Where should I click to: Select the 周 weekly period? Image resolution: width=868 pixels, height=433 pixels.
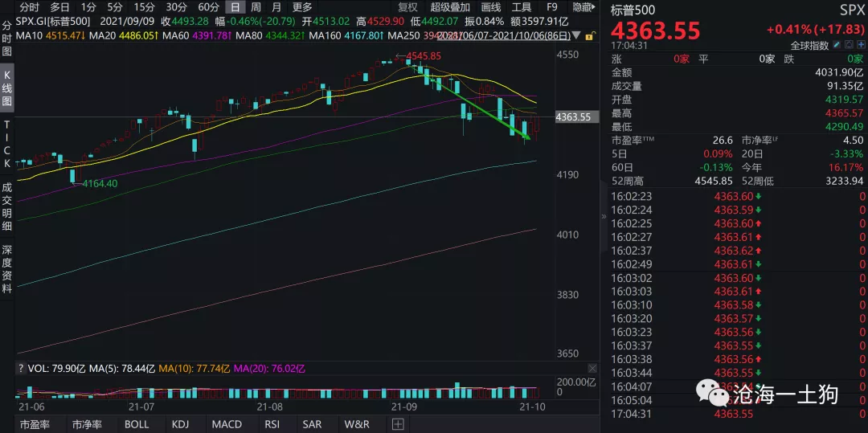click(256, 7)
